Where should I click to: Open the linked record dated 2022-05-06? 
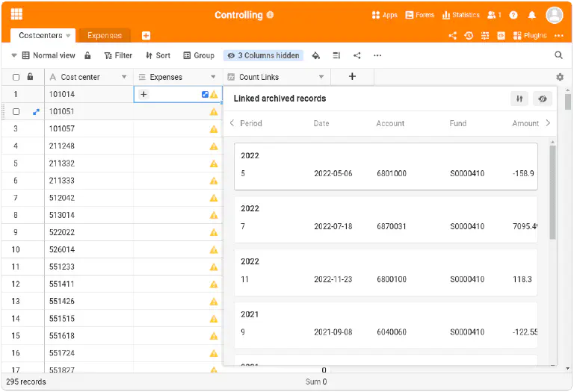(386, 167)
